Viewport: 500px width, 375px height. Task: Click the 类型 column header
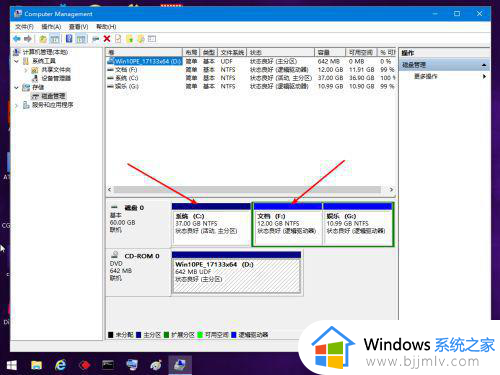209,52
